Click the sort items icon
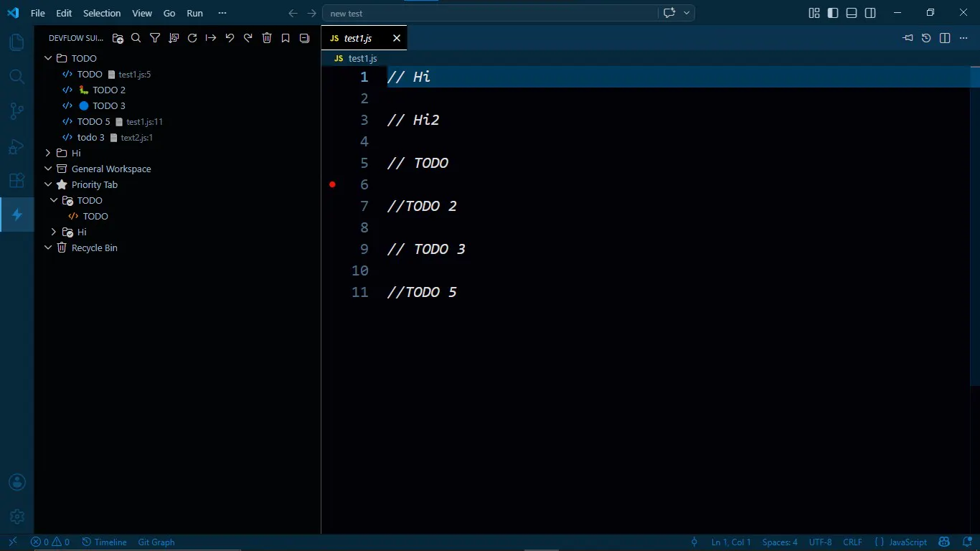Image resolution: width=980 pixels, height=551 pixels. pos(174,38)
